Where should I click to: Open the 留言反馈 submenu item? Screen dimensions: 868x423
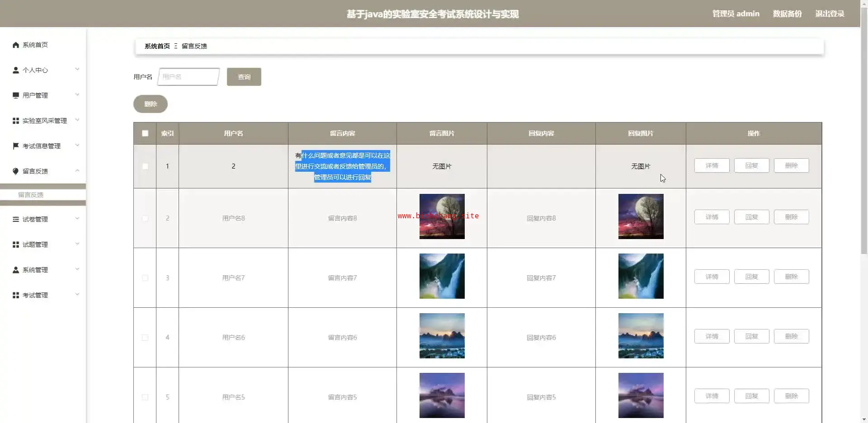coord(31,195)
